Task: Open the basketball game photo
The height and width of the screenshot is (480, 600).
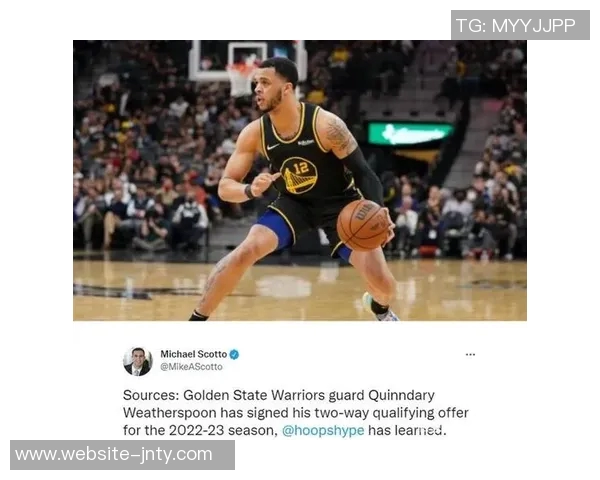Action: coord(300,180)
